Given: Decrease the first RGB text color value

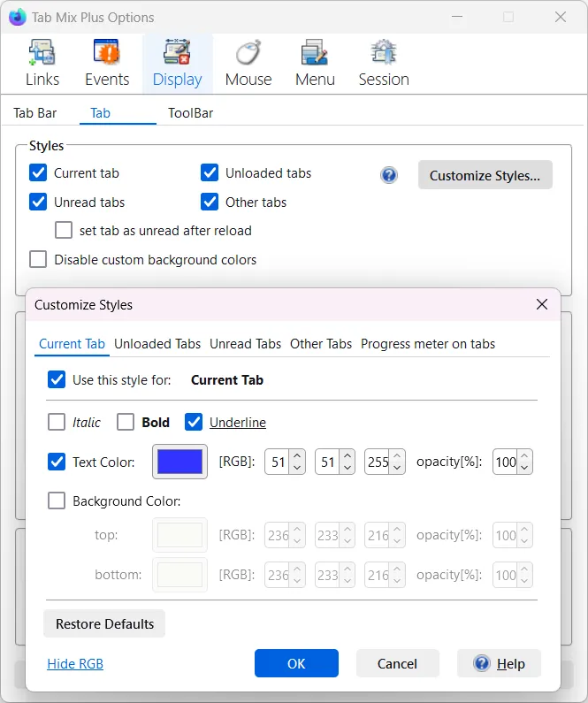Looking at the screenshot, I should point(297,467).
